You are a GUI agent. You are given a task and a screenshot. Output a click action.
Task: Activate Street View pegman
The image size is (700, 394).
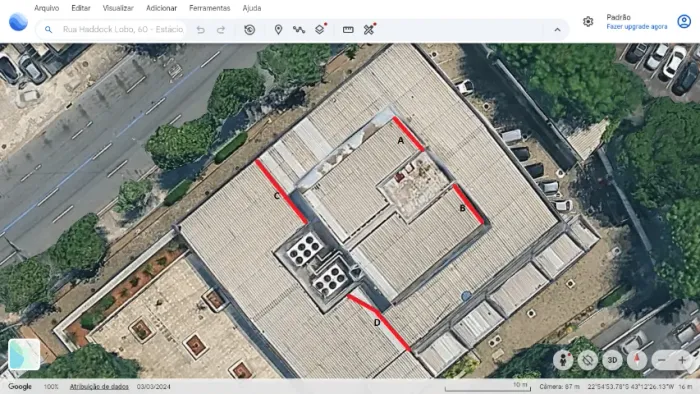click(x=563, y=360)
